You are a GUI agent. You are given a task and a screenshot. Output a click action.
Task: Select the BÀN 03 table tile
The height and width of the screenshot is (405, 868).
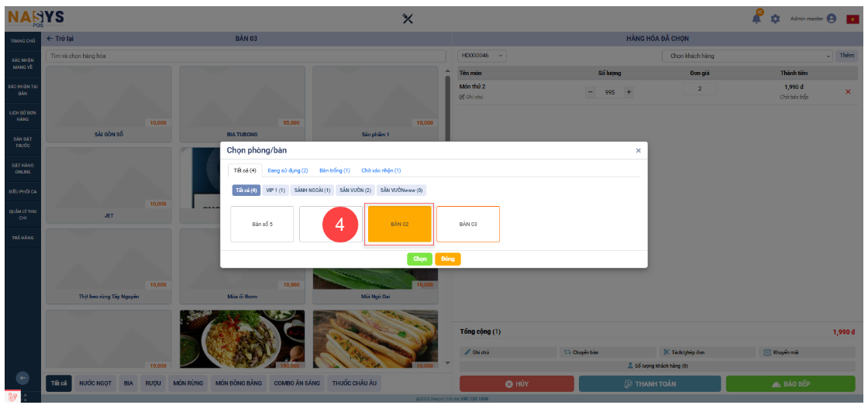(x=468, y=224)
